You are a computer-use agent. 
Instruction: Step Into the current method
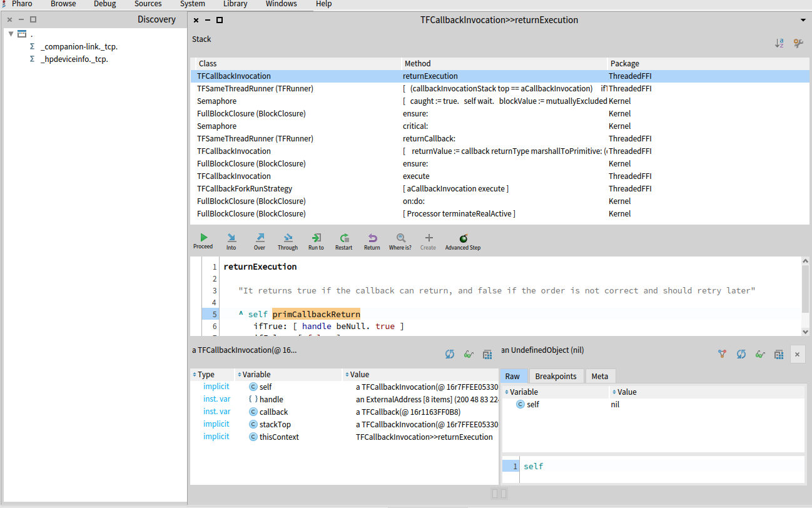[231, 238]
